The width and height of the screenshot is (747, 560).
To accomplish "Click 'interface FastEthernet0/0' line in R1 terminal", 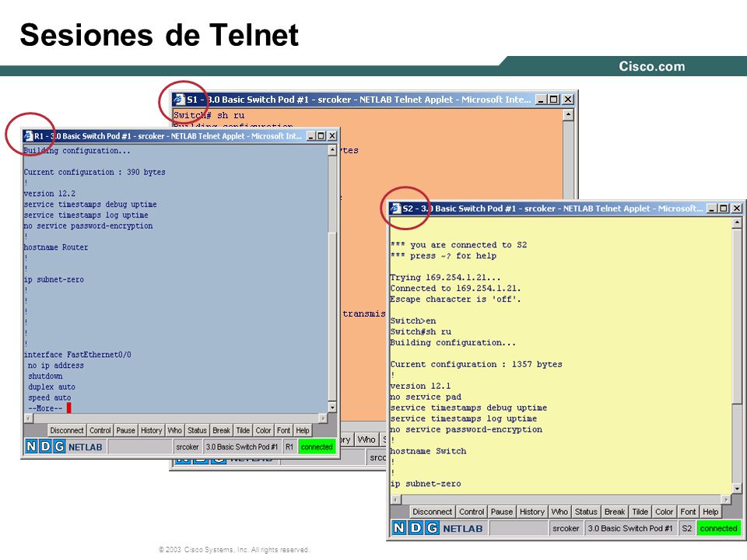I will click(78, 355).
